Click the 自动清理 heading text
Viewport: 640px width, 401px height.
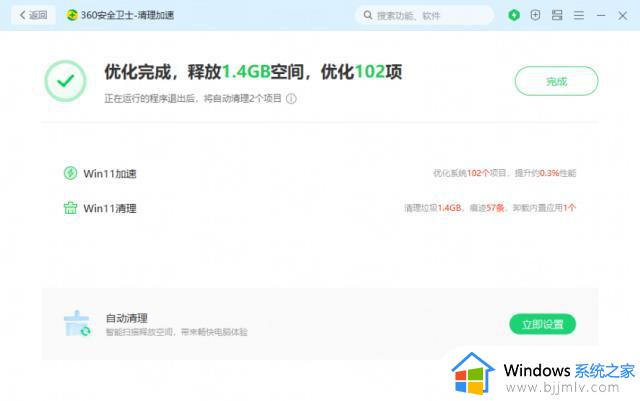tap(127, 318)
